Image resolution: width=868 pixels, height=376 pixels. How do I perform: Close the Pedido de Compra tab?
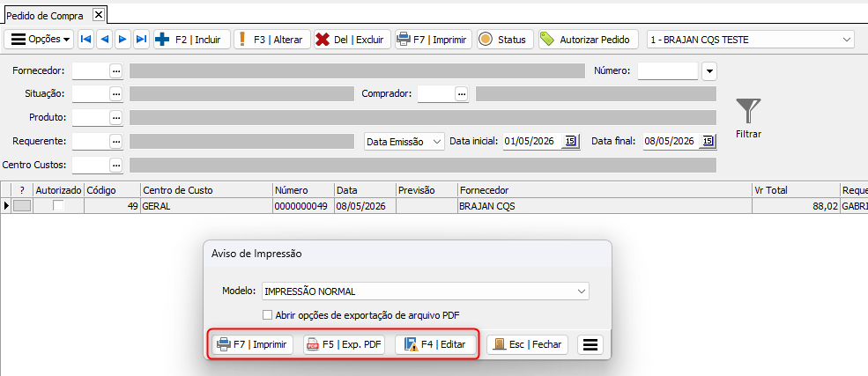tap(98, 15)
